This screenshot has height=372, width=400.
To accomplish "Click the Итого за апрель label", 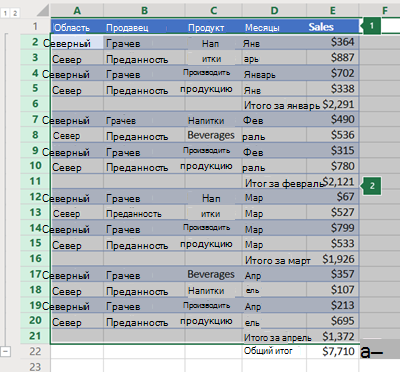I will pos(277,338).
